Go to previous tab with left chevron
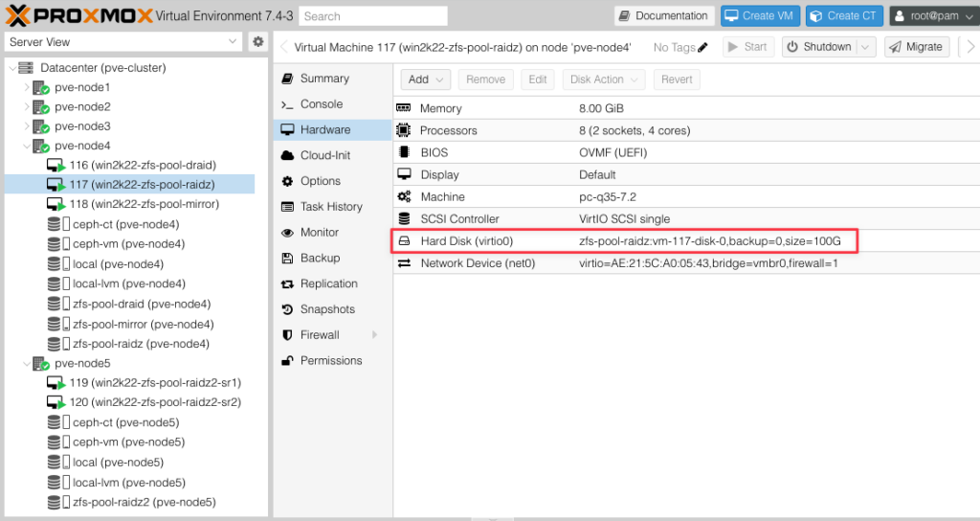 tap(283, 47)
